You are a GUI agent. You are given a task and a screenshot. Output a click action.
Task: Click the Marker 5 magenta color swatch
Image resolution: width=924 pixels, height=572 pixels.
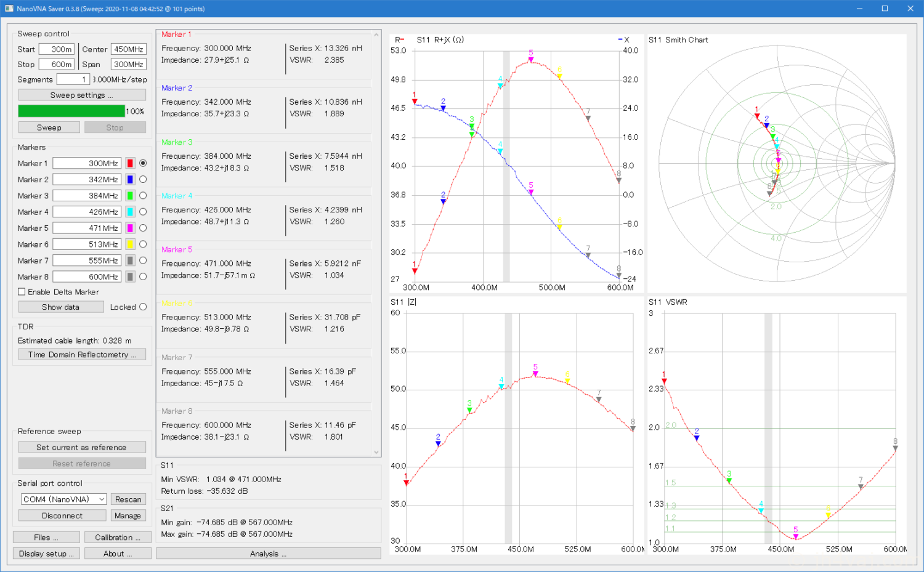(130, 228)
